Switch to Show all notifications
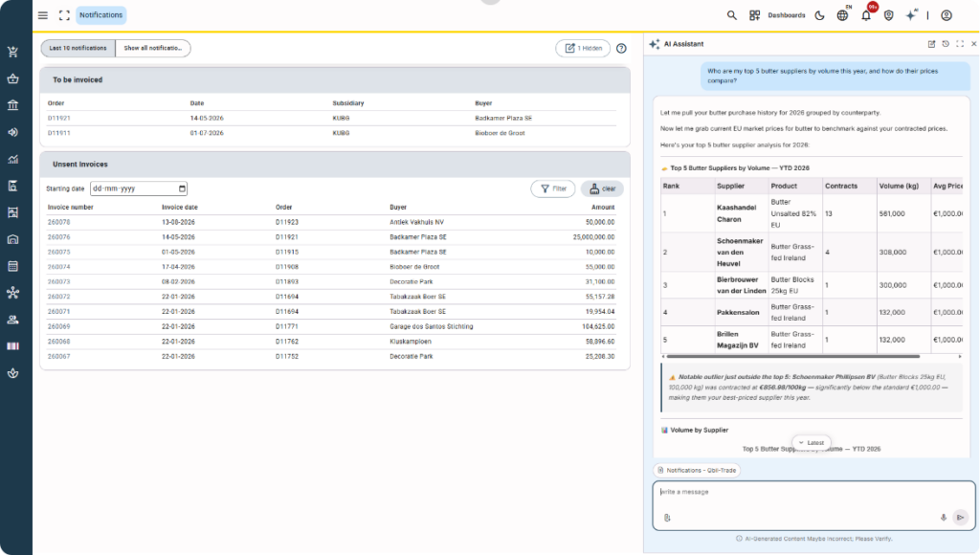980x555 pixels. tap(153, 48)
